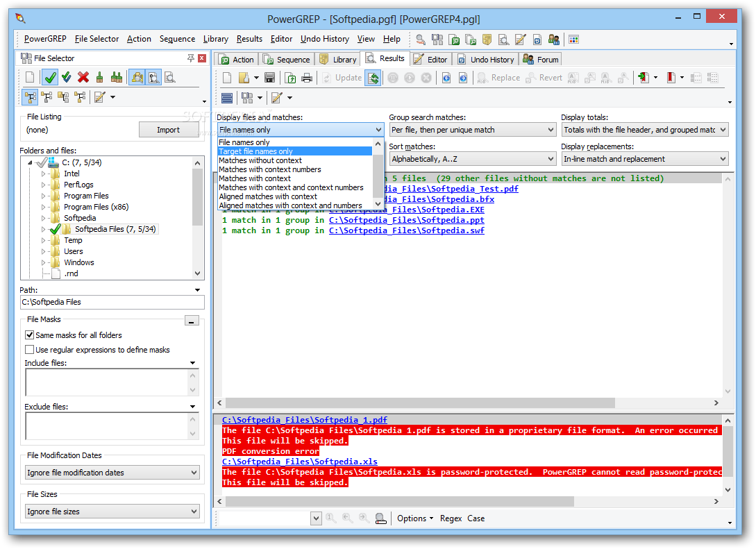The height and width of the screenshot is (549, 756).
Task: Toggle the highlighted folder tree view icon
Action: [x=30, y=97]
